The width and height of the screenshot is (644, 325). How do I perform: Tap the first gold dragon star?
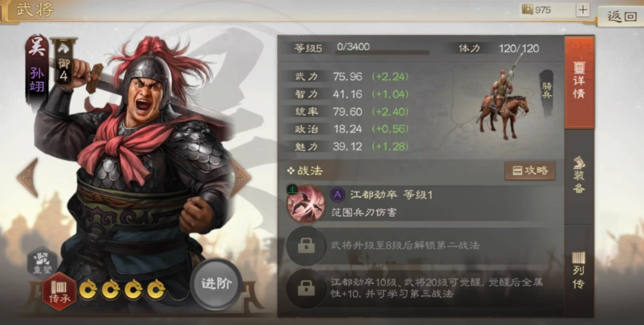(x=88, y=290)
